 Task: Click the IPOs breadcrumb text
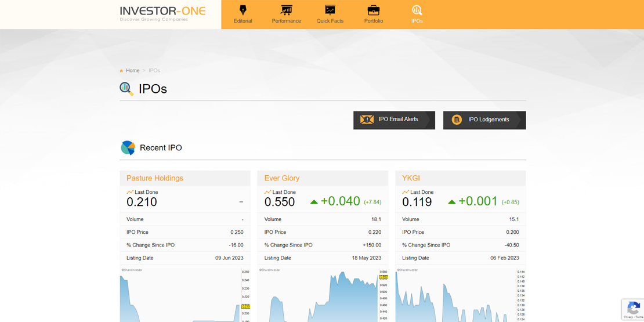[154, 71]
